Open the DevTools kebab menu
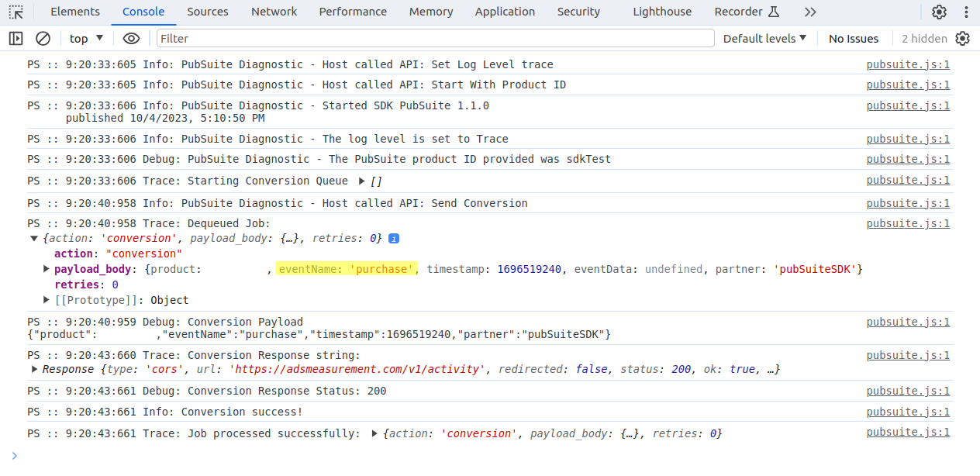Screen dimensions: 980x476 (x=965, y=12)
